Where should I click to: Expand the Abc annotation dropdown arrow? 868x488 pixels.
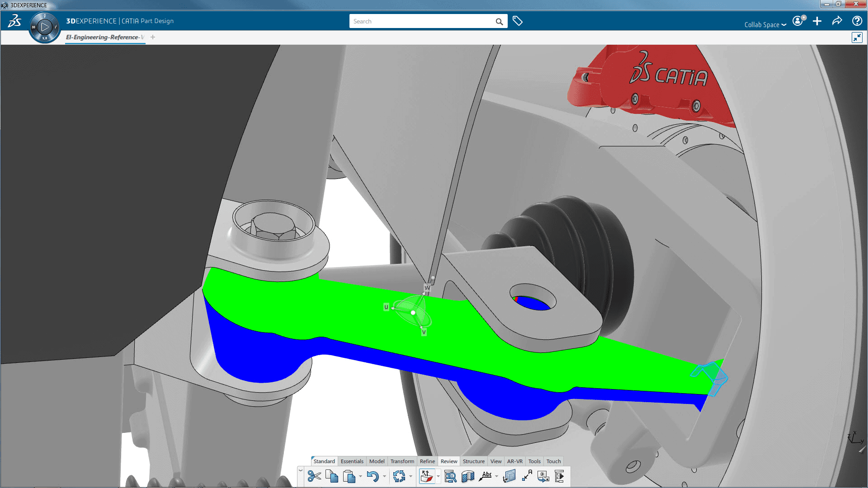(x=496, y=476)
